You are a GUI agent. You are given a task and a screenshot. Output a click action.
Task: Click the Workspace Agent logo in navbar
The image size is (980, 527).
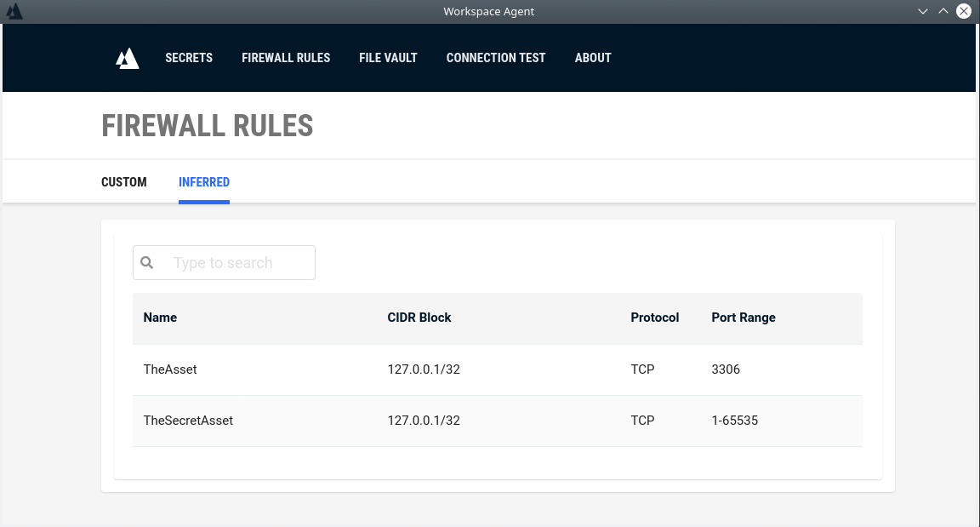click(x=128, y=58)
